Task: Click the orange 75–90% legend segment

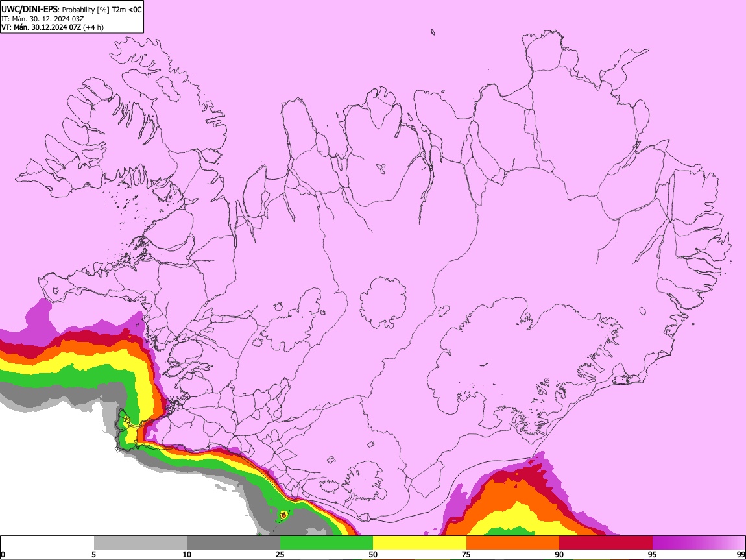Action: click(513, 542)
